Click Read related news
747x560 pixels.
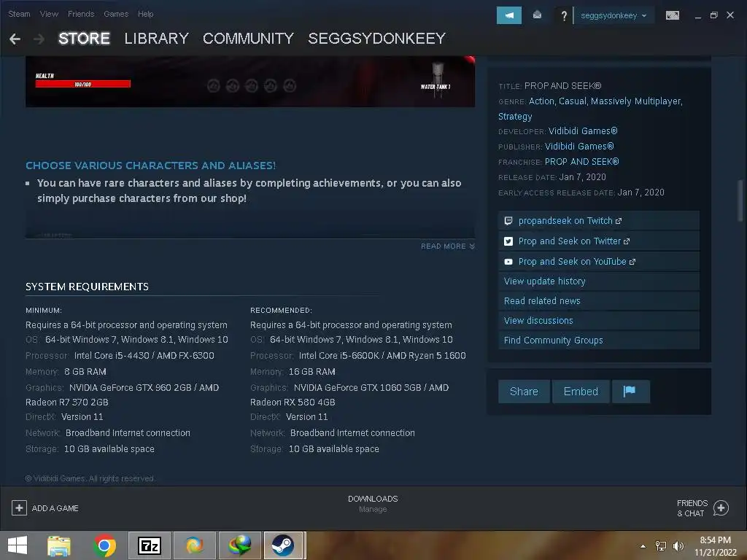[x=598, y=301]
